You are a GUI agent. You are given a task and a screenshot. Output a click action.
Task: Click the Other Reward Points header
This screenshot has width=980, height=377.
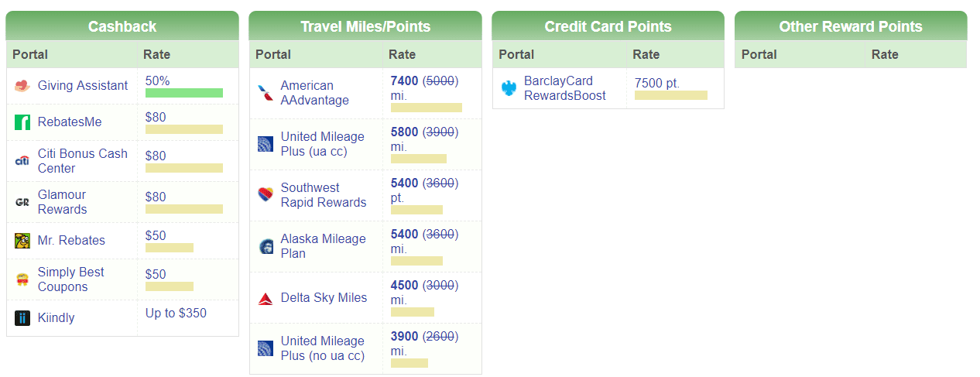pos(851,26)
